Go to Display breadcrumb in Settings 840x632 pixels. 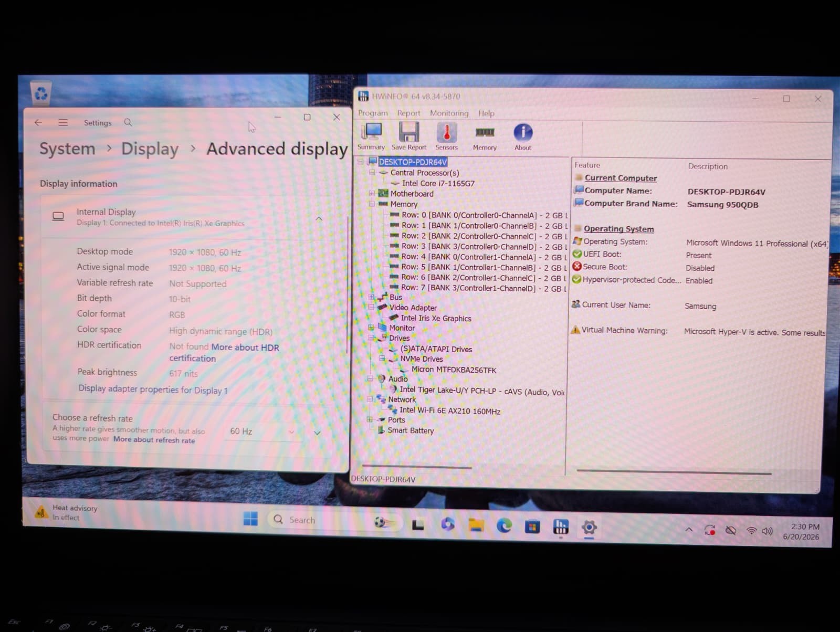tap(150, 149)
